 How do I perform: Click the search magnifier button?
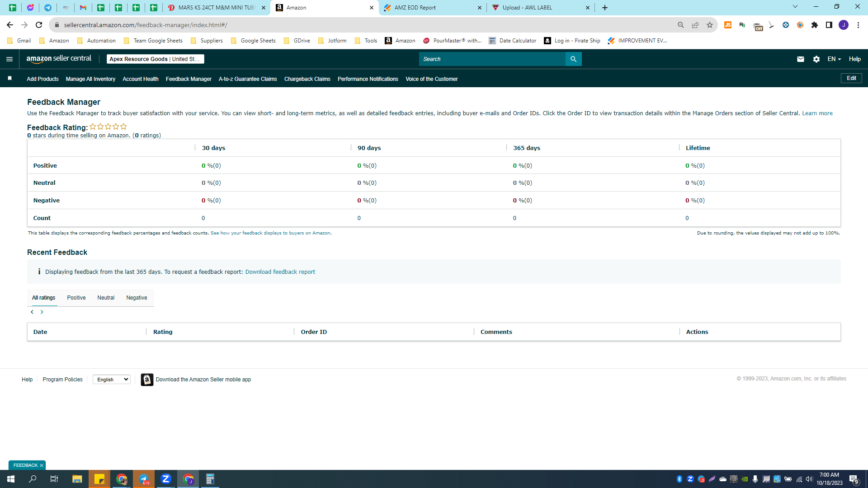click(x=573, y=59)
